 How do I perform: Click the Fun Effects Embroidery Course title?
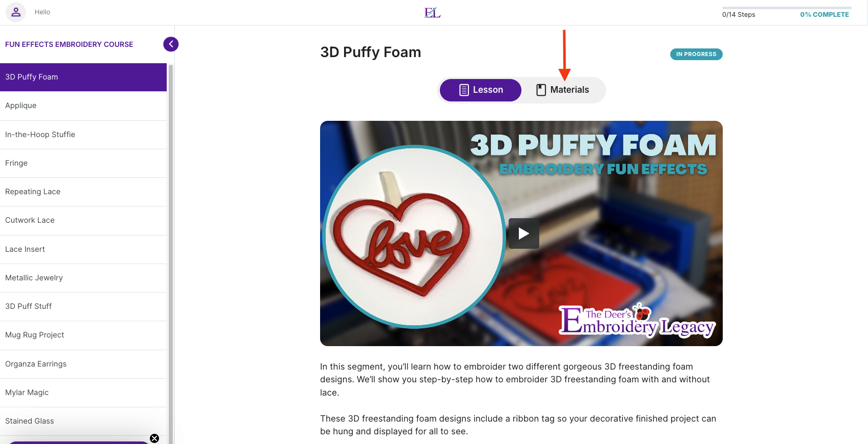69,44
